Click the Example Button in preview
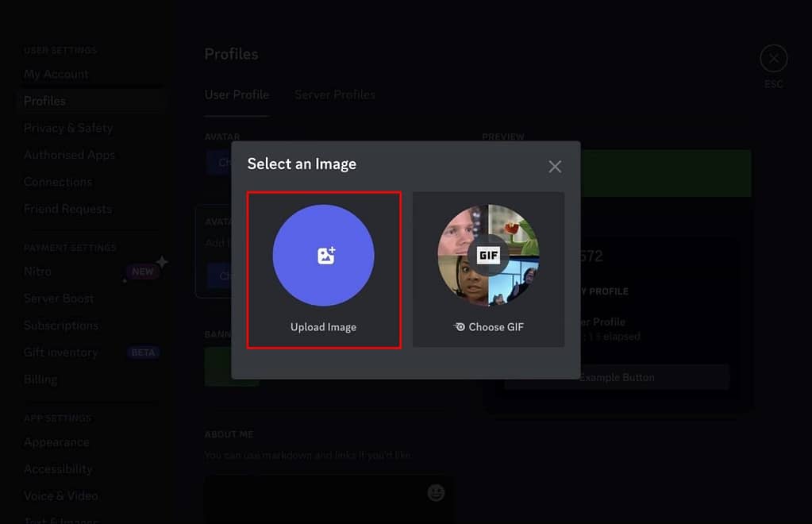The width and height of the screenshot is (812, 524). click(616, 377)
